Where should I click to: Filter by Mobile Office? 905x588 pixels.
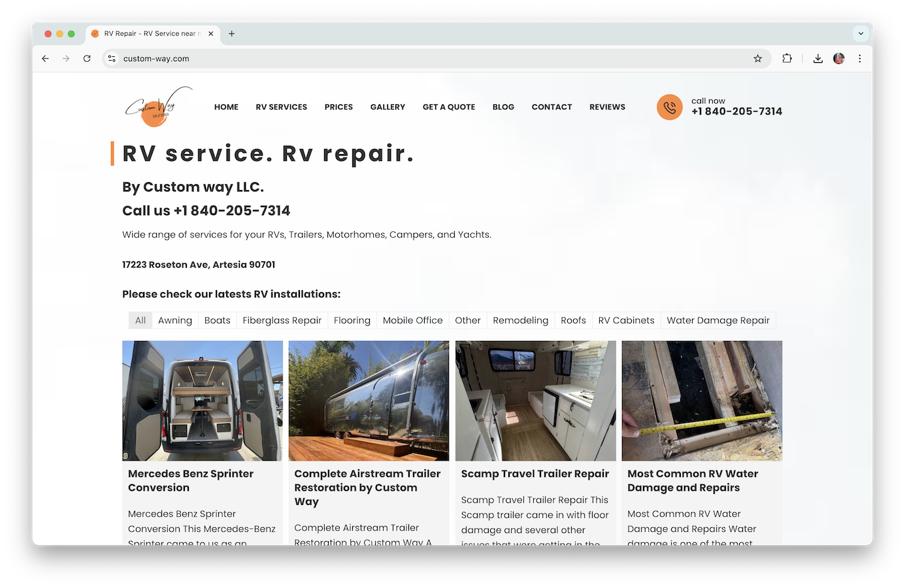pos(412,320)
